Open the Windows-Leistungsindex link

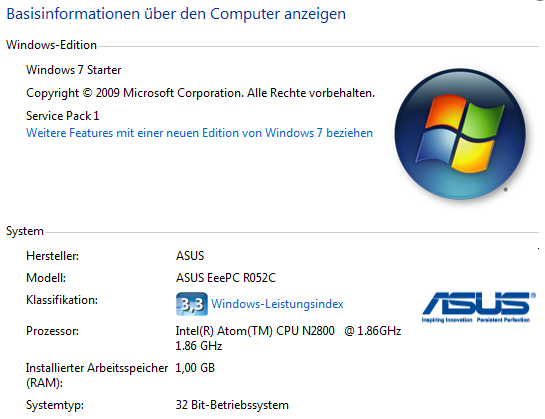point(277,304)
